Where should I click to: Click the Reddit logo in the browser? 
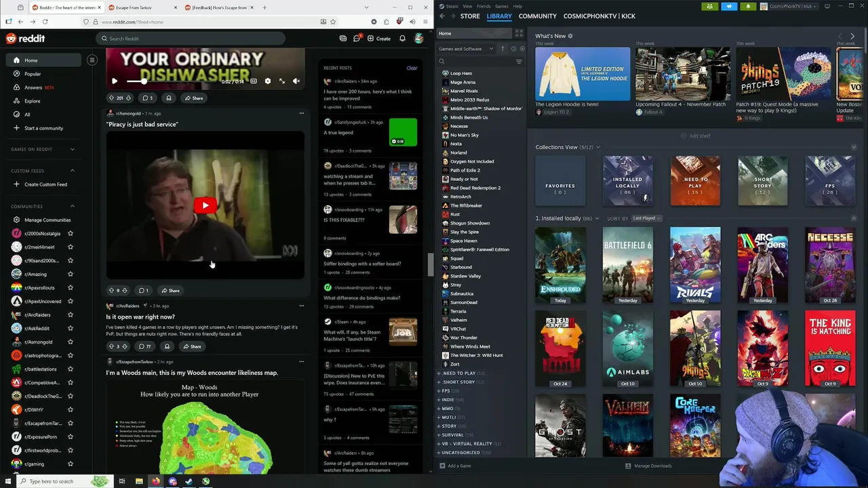click(25, 39)
